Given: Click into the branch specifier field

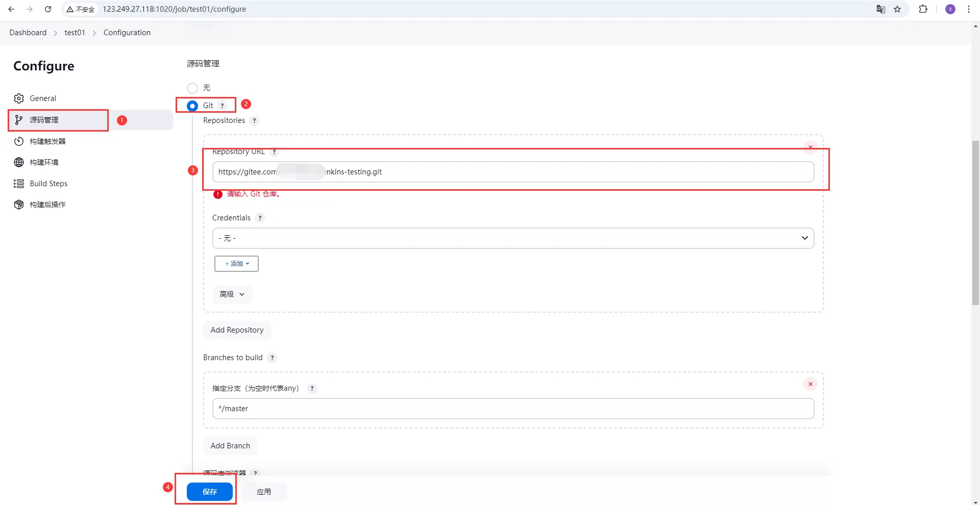Looking at the screenshot, I should [513, 409].
